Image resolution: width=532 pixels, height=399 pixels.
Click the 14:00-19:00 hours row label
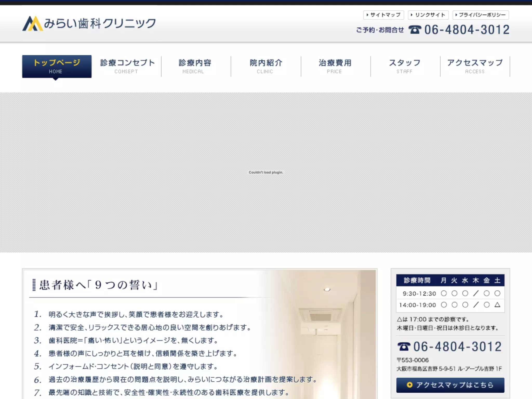click(x=418, y=305)
